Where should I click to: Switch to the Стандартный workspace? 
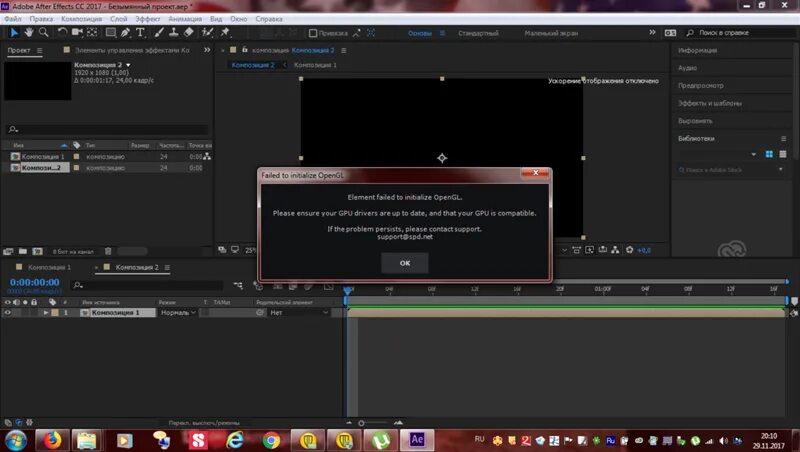(478, 33)
